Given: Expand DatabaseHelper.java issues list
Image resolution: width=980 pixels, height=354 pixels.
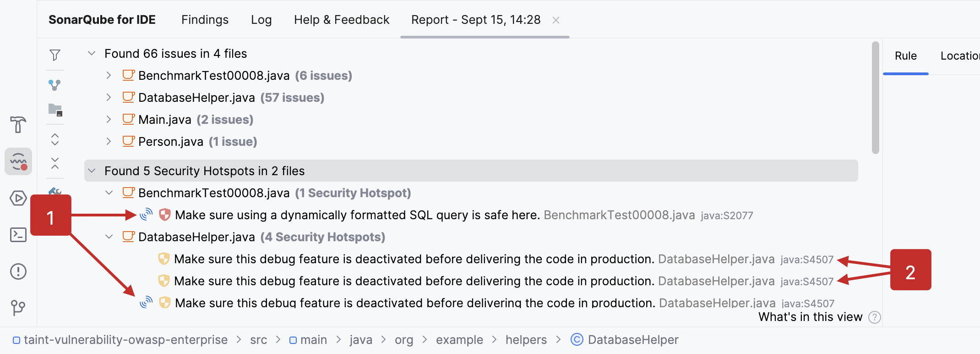Looking at the screenshot, I should [x=109, y=97].
